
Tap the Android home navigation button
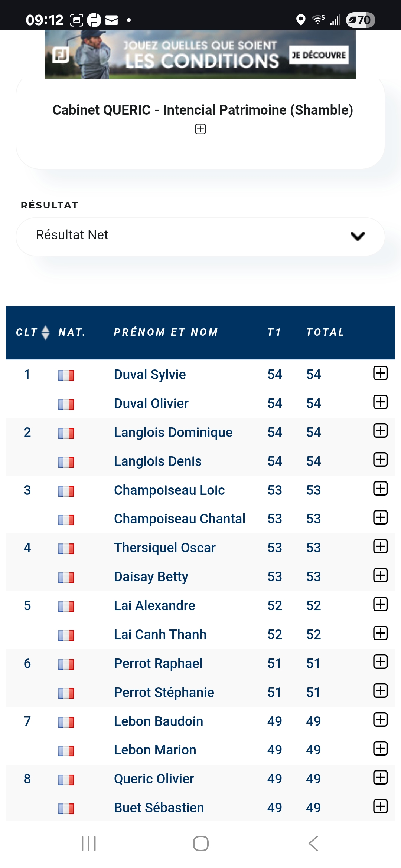(200, 844)
